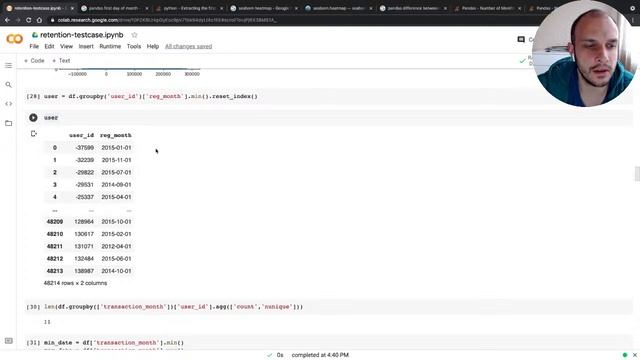Click row index 48209
The image size is (640, 360).
(x=55, y=222)
